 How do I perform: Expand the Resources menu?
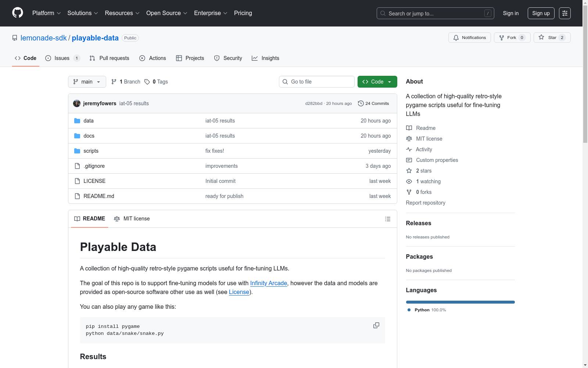click(x=122, y=13)
